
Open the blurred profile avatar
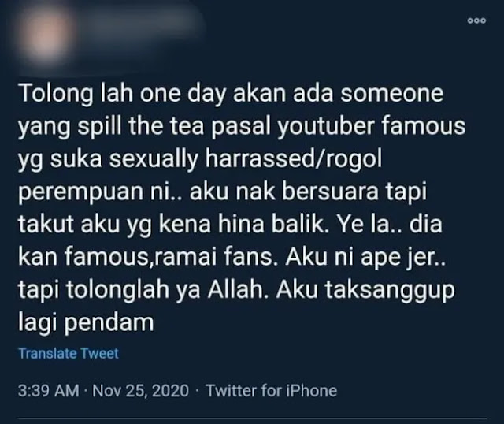pyautogui.click(x=45, y=35)
